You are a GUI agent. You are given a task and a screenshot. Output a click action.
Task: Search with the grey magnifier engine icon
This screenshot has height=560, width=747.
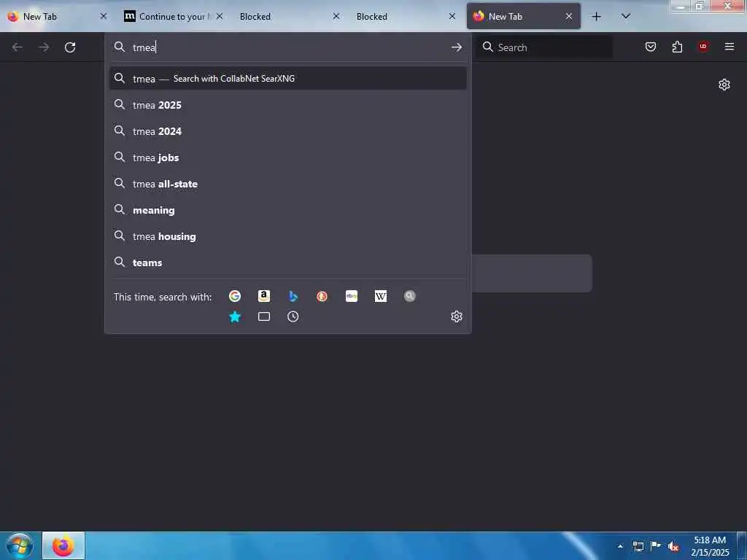(410, 296)
